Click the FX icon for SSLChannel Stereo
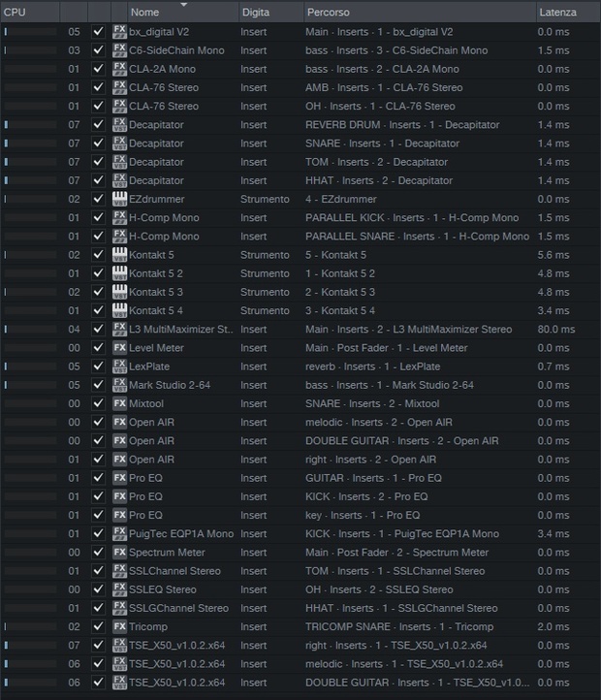 click(119, 571)
